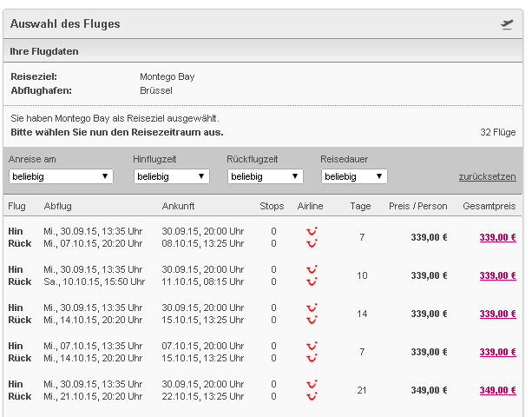The width and height of the screenshot is (532, 417).
Task: Click the Abflug column header
Action: [x=57, y=206]
